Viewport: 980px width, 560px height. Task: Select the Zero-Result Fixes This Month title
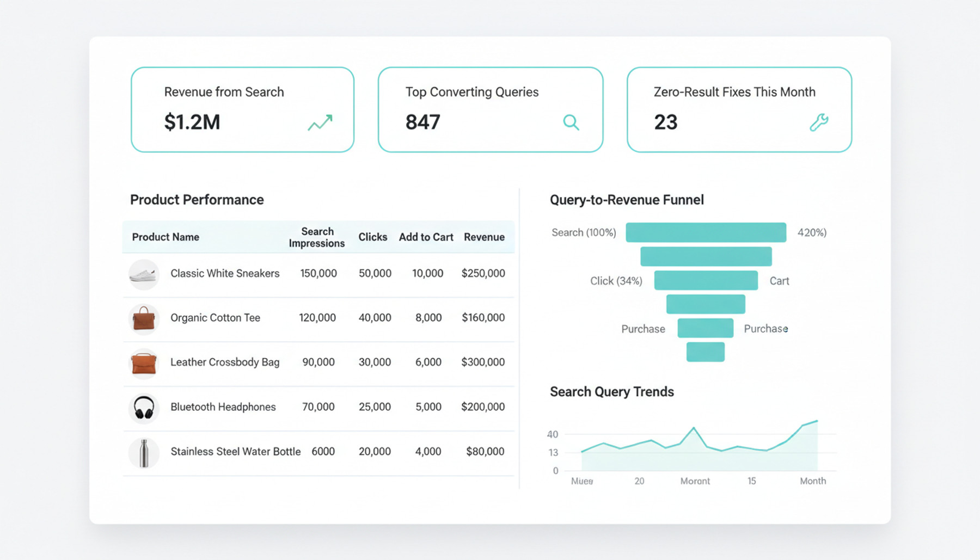tap(734, 92)
